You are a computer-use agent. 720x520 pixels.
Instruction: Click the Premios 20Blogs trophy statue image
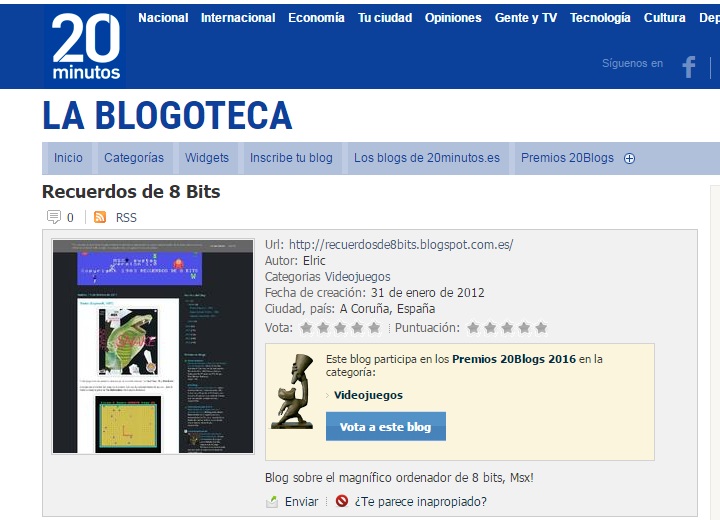click(293, 391)
